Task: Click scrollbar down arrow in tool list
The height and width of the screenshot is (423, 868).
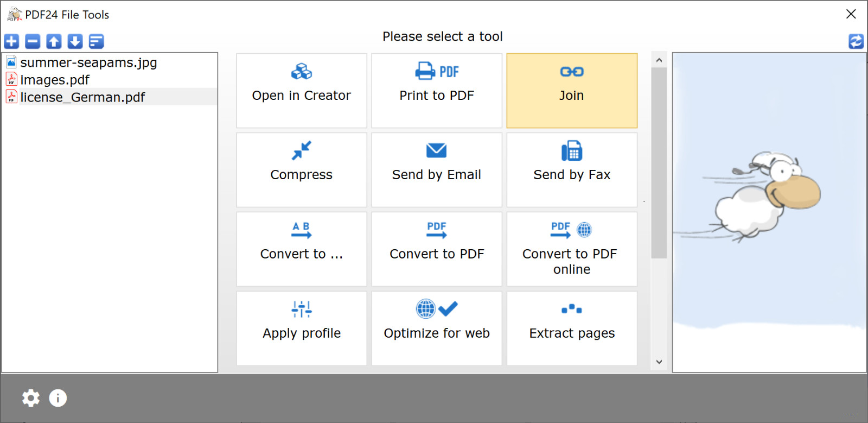Action: (659, 362)
